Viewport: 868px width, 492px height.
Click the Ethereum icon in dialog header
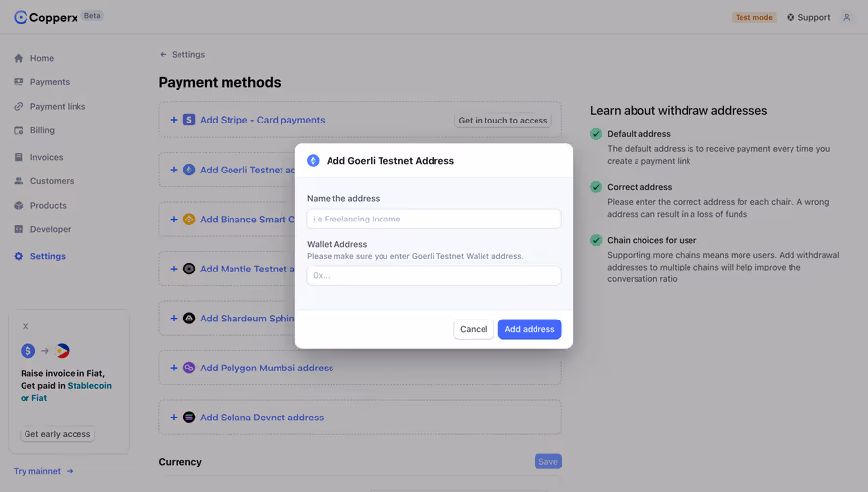[313, 161]
